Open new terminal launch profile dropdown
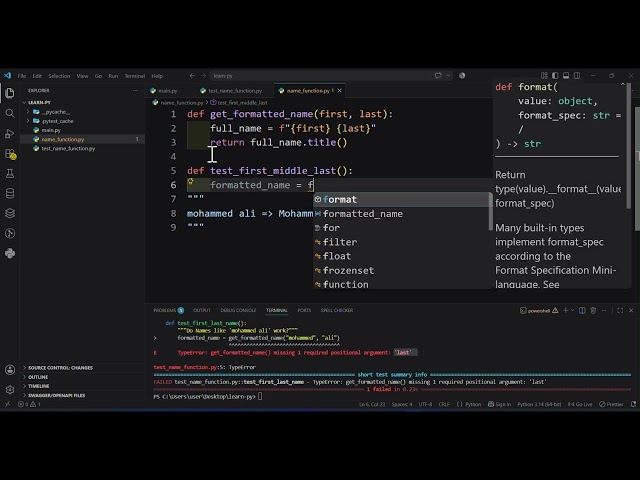Image resolution: width=640 pixels, height=480 pixels. [x=573, y=311]
